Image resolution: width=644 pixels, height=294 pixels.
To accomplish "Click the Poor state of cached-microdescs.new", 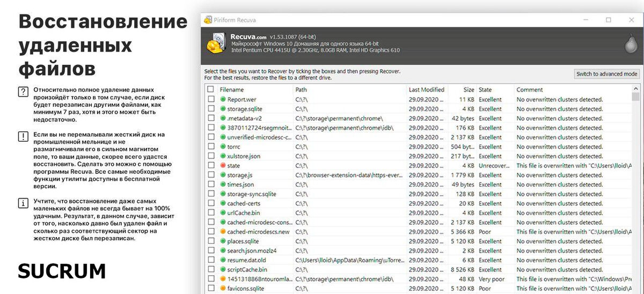I will (485, 232).
